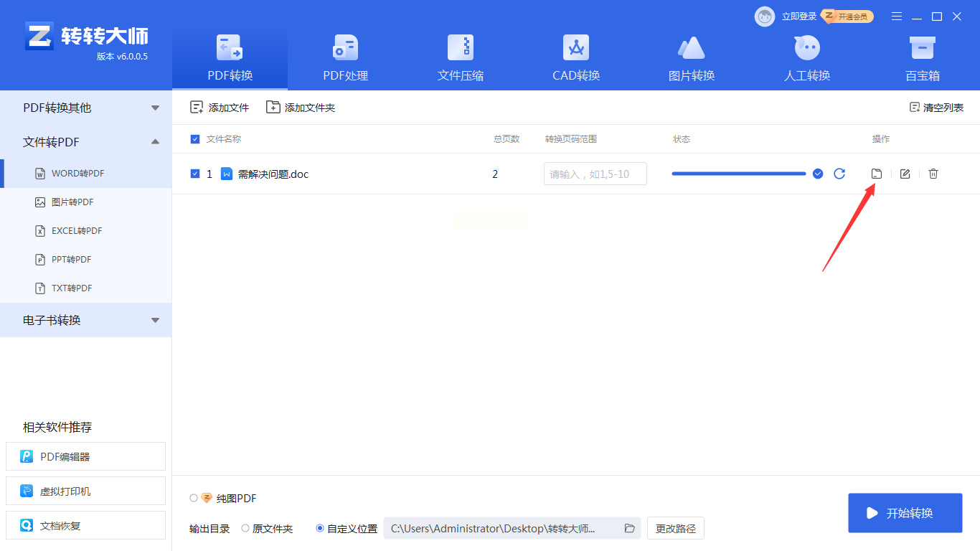
Task: Click the 文件名称 column header
Action: 224,139
